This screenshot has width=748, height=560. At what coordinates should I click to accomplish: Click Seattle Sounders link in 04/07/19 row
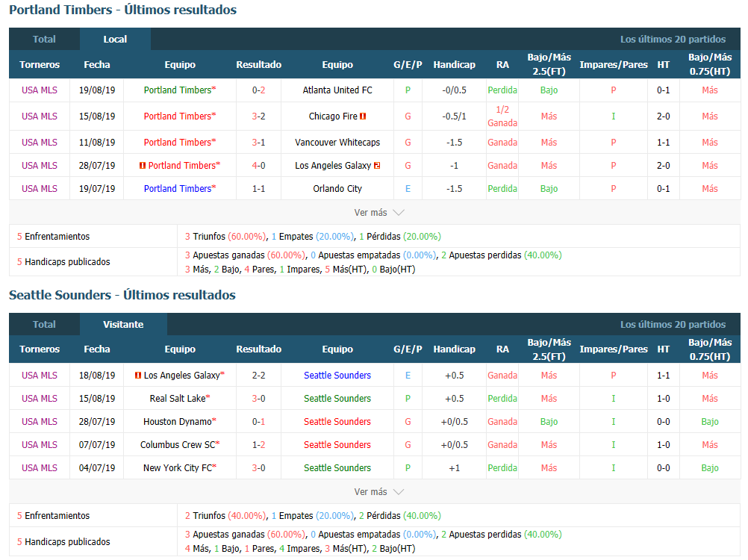click(x=337, y=468)
